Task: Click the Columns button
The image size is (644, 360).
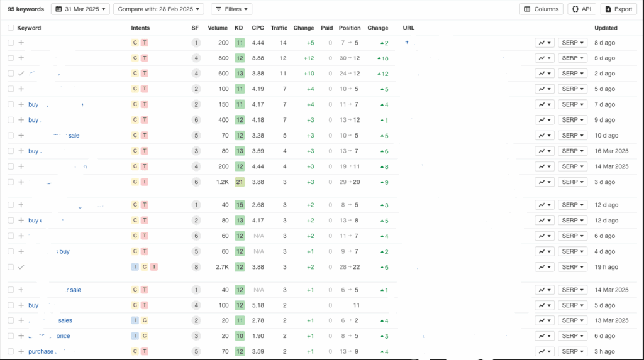Action: [541, 9]
